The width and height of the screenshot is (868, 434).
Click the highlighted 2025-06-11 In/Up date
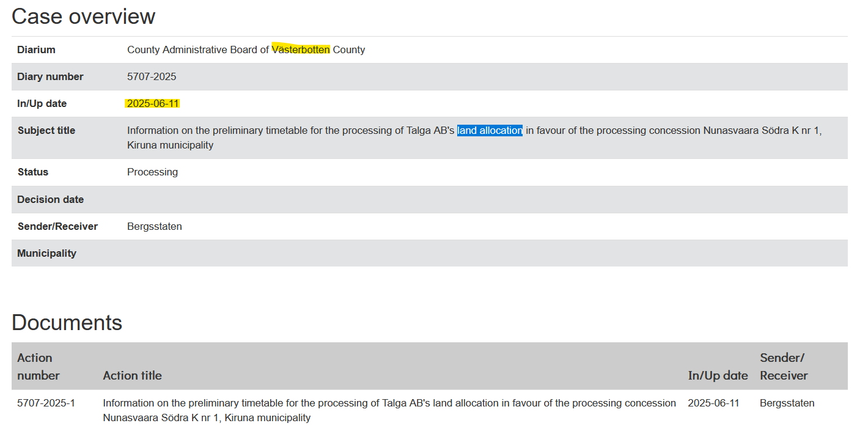click(x=153, y=103)
